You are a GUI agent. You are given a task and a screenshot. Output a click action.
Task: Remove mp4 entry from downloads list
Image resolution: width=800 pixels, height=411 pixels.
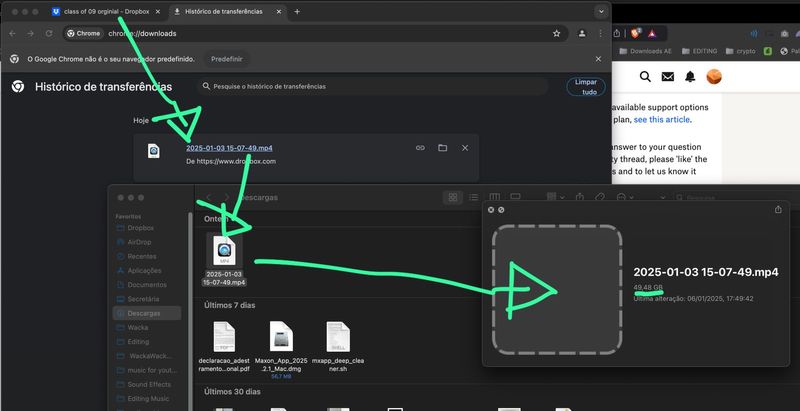[x=465, y=148]
